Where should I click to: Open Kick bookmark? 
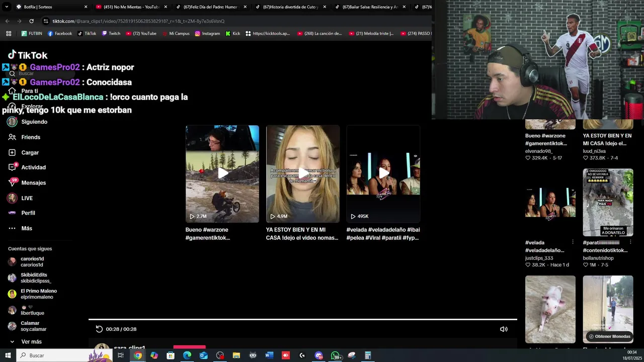tap(233, 34)
